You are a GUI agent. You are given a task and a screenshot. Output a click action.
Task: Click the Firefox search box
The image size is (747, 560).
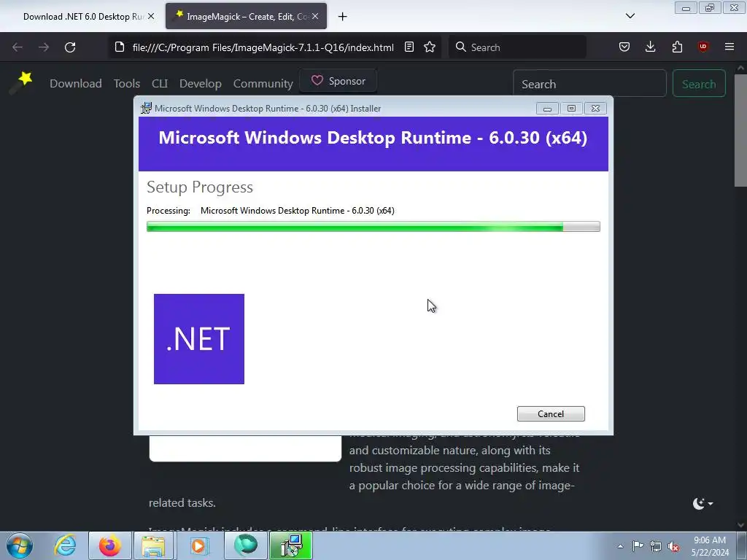click(517, 47)
